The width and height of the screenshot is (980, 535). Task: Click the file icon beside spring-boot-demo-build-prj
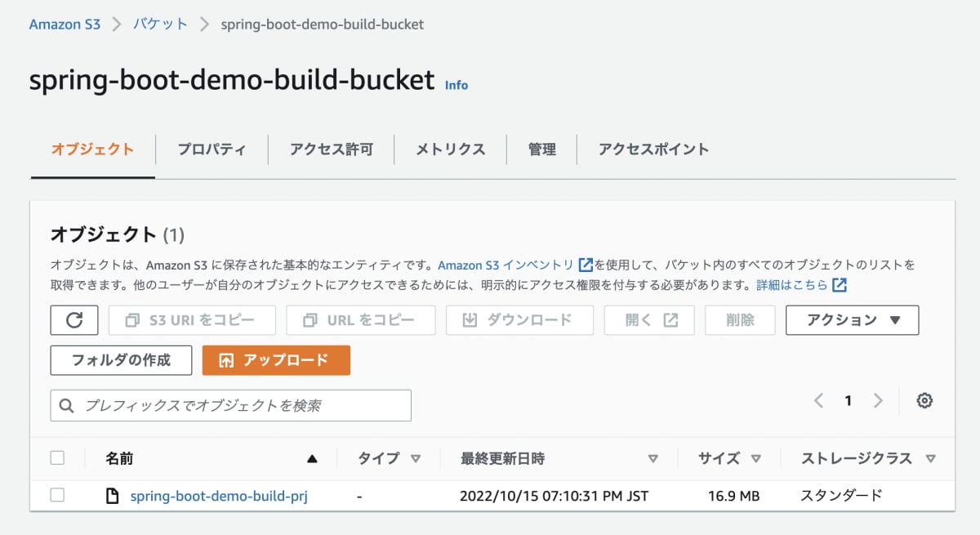[114, 496]
